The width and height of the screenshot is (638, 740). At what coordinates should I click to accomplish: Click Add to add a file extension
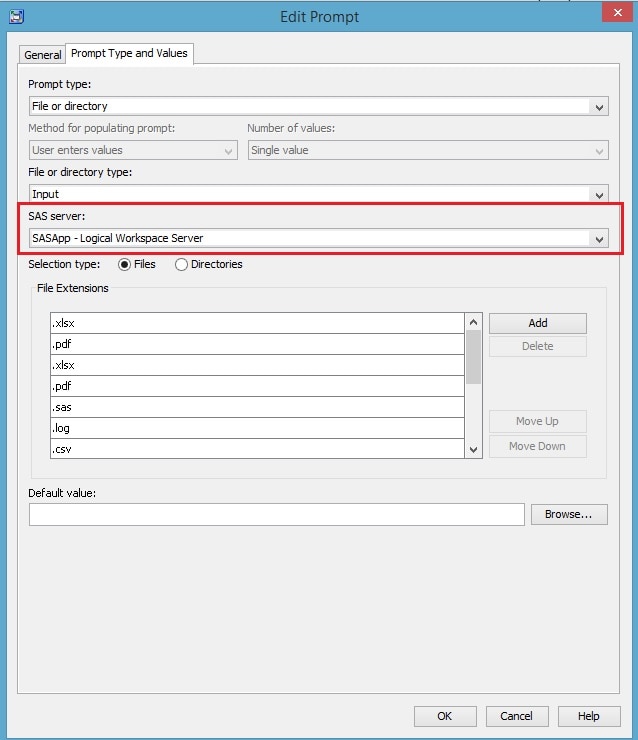pyautogui.click(x=537, y=323)
